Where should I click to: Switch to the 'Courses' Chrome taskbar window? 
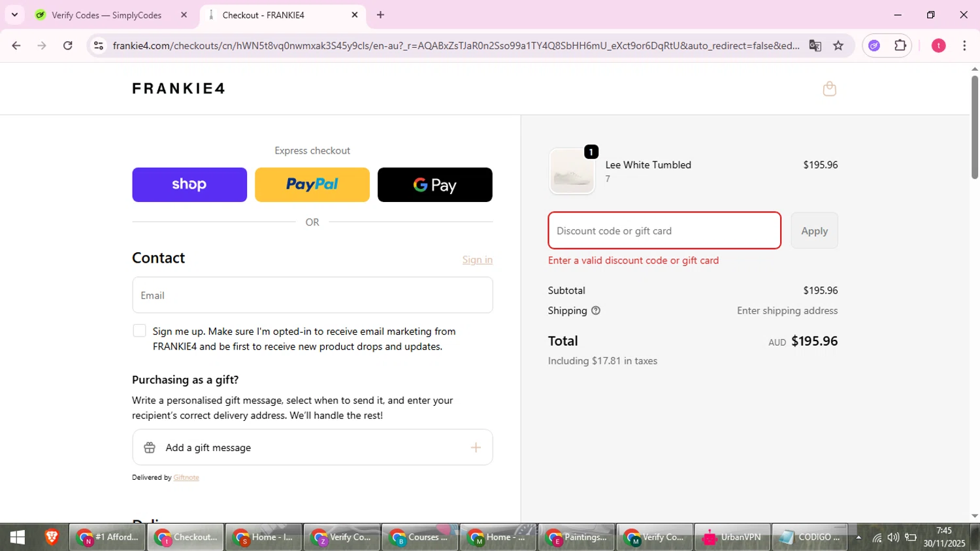point(419,537)
